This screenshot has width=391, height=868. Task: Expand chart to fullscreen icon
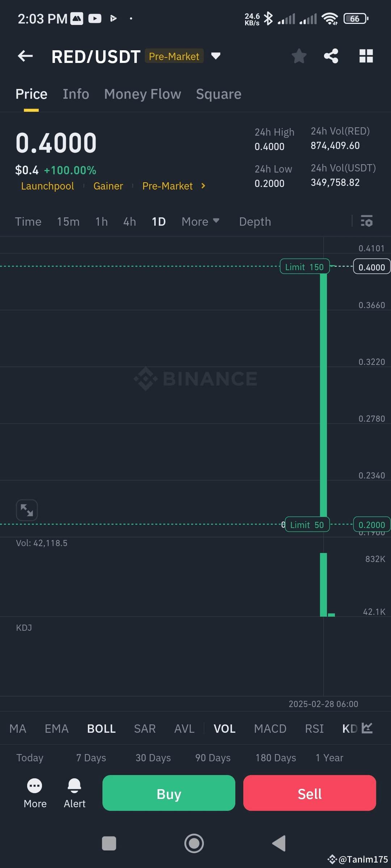point(27,510)
